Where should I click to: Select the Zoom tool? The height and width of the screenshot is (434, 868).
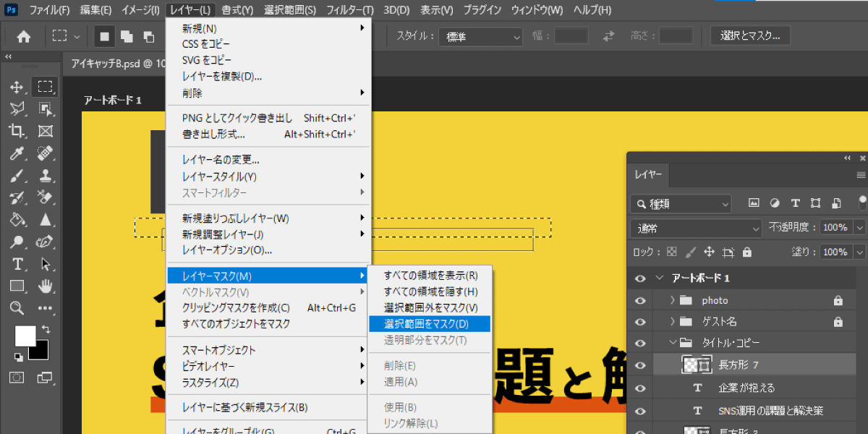coord(17,307)
